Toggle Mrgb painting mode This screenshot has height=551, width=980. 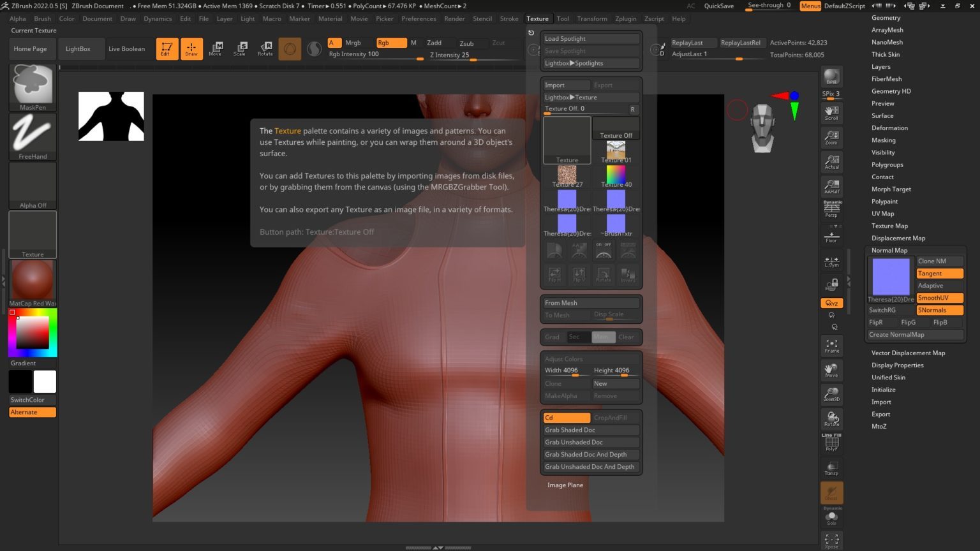click(353, 43)
